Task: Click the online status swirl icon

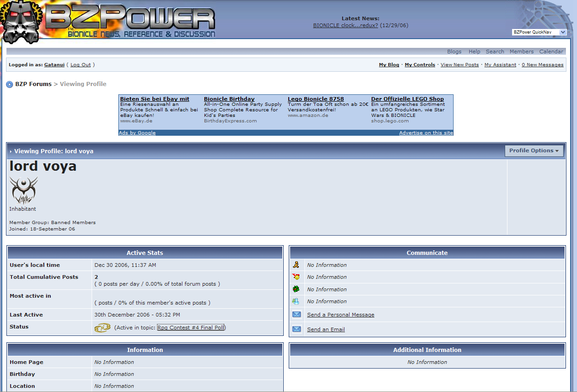Action: (102, 328)
